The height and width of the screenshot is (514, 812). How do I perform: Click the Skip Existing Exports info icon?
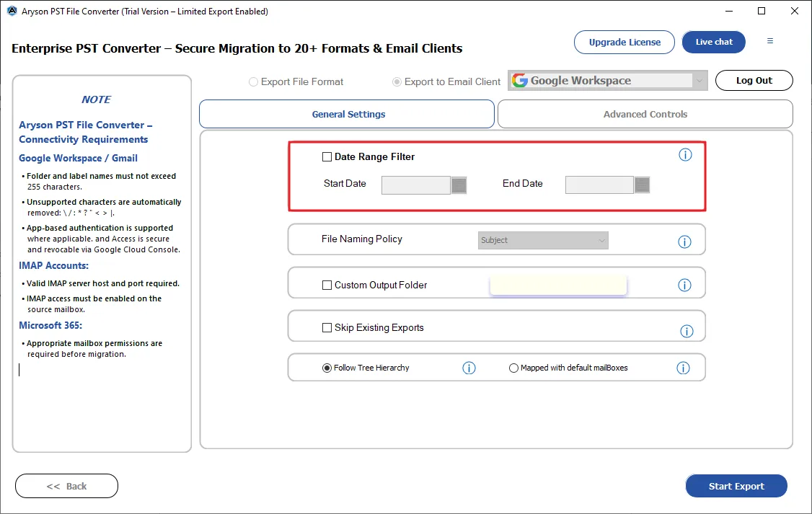(687, 332)
